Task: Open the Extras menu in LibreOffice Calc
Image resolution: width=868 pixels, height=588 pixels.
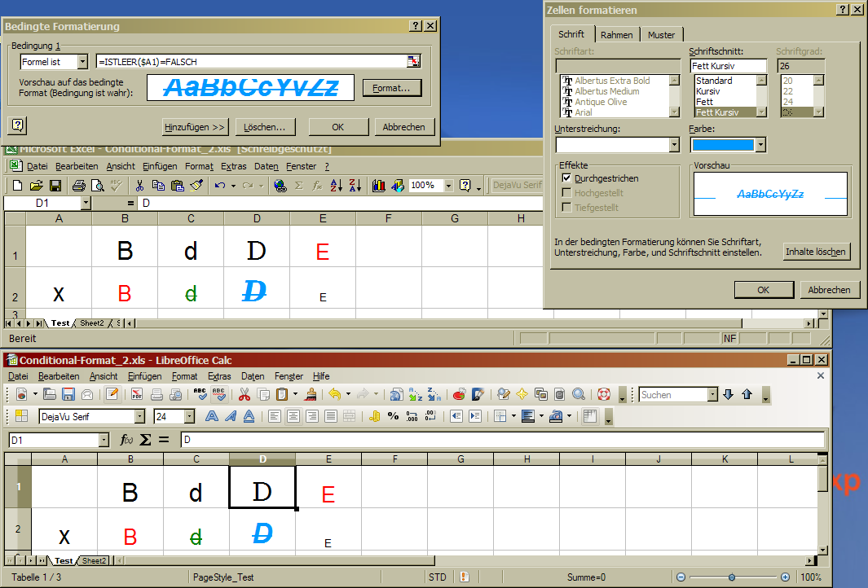Action: [219, 376]
